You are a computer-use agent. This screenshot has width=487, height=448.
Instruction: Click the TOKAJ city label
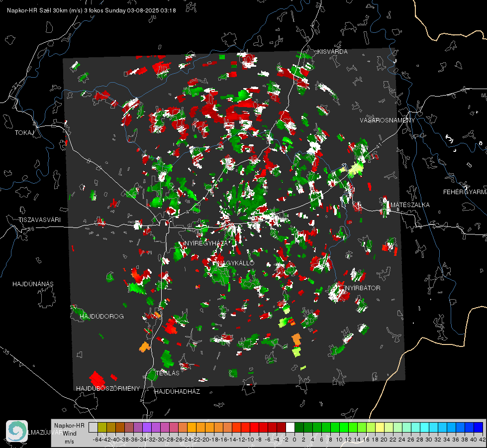point(24,133)
